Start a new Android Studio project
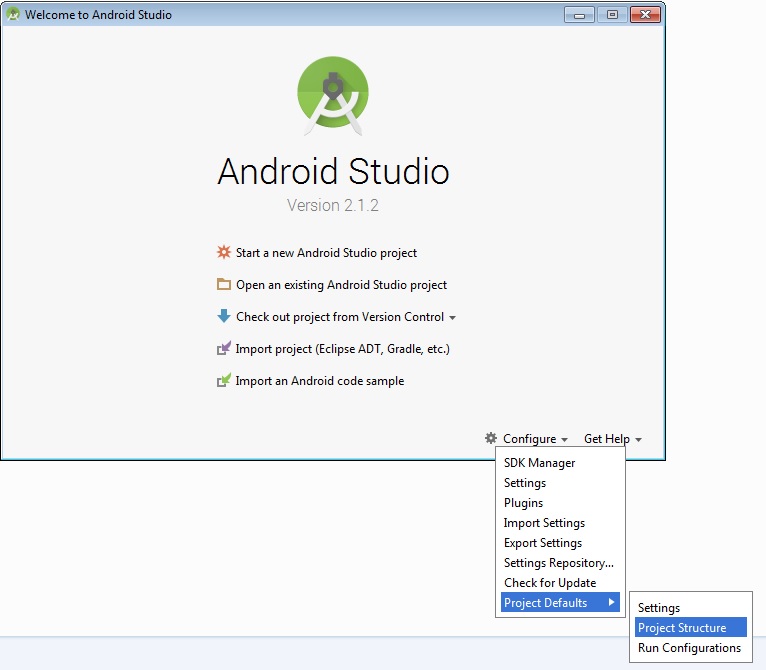 326,253
